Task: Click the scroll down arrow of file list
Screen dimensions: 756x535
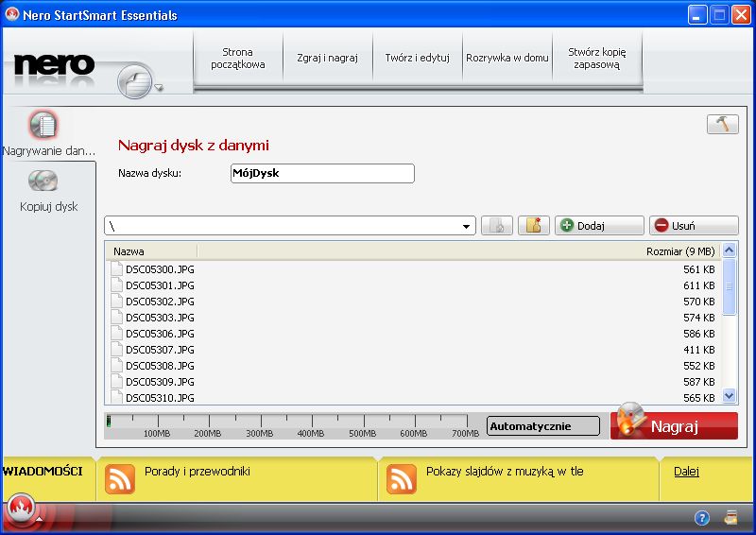Action: coord(729,396)
